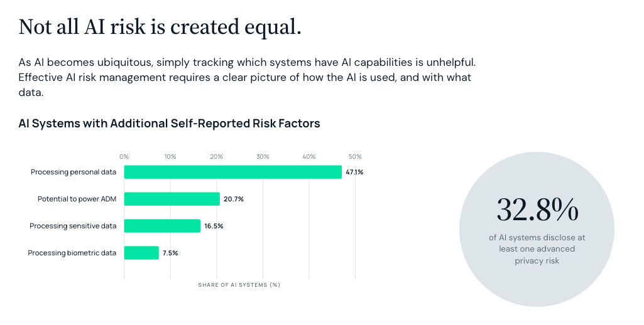
Task: Click the Processing personal data bar
Action: click(x=233, y=172)
